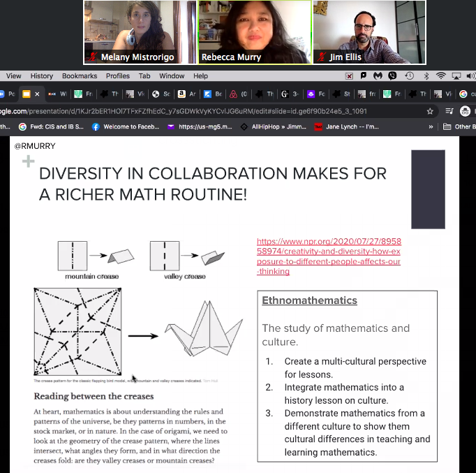
Task: Click the 'Reading between the creases' heading
Action: pyautogui.click(x=94, y=396)
